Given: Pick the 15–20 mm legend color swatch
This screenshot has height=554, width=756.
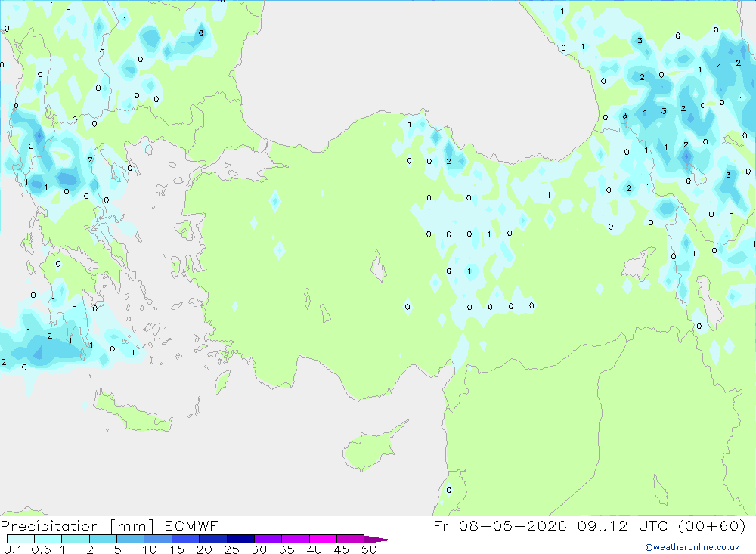Looking at the screenshot, I should coord(186,539).
